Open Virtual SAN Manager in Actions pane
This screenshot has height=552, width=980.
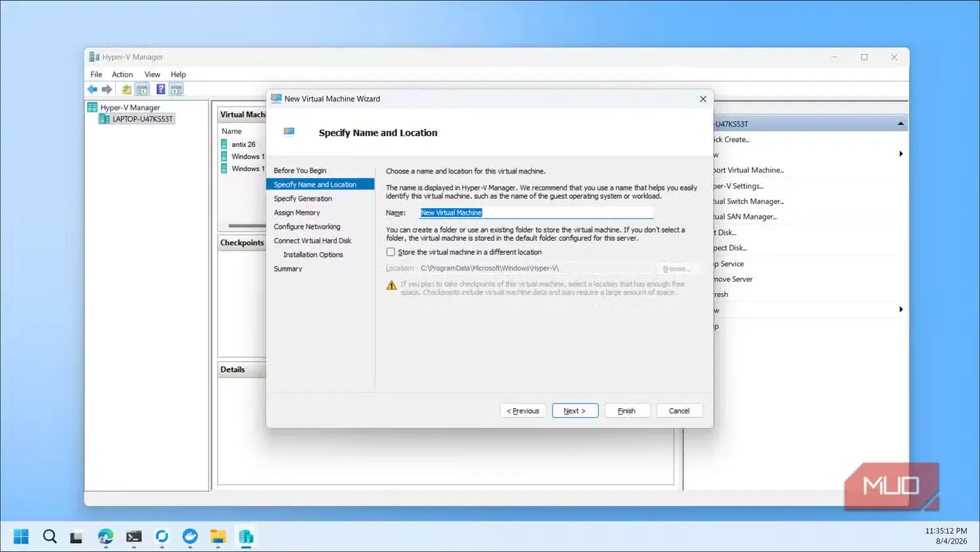pos(745,216)
